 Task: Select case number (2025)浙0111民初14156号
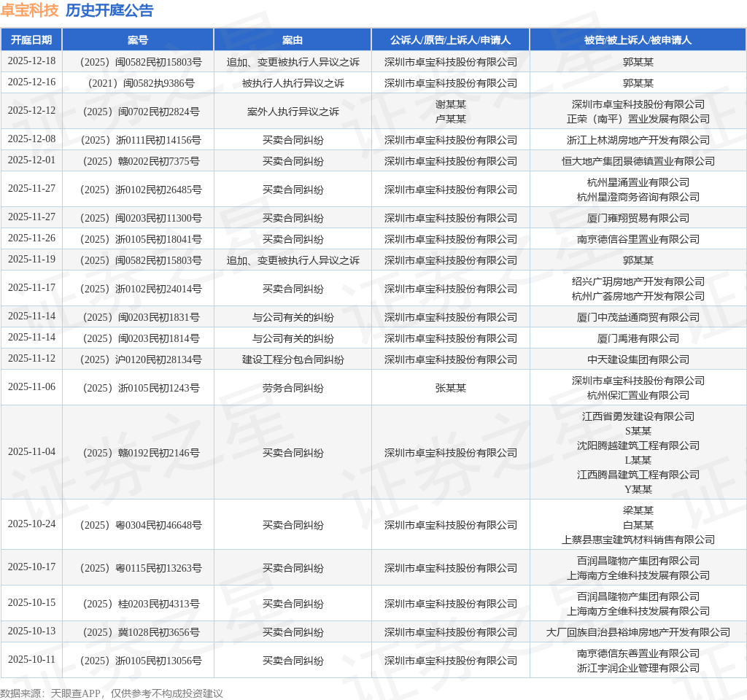pyautogui.click(x=141, y=140)
